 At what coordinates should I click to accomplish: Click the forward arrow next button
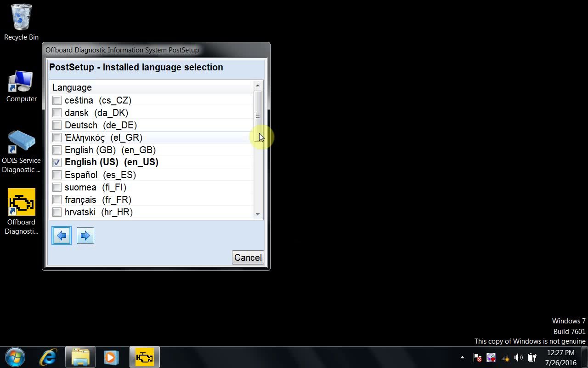coord(85,236)
